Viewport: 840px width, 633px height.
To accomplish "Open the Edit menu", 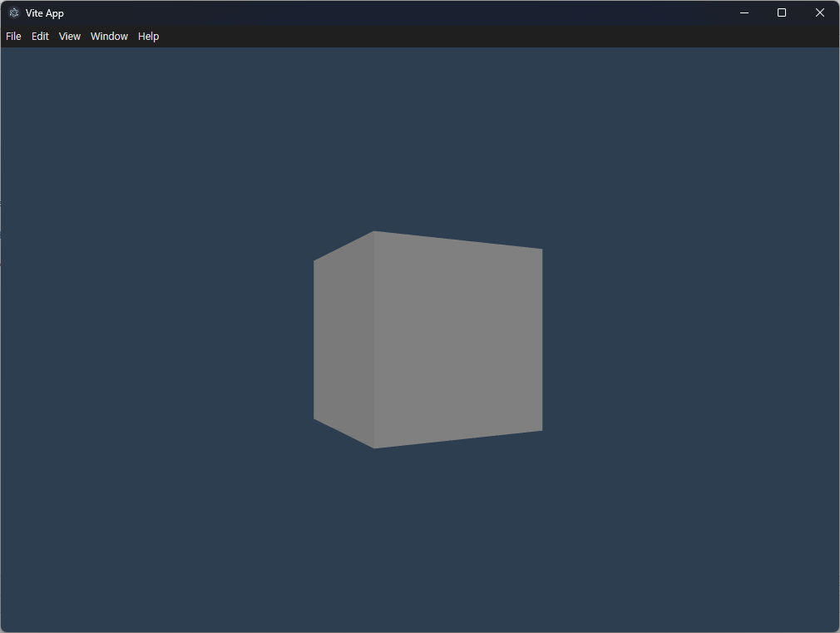I will point(40,37).
